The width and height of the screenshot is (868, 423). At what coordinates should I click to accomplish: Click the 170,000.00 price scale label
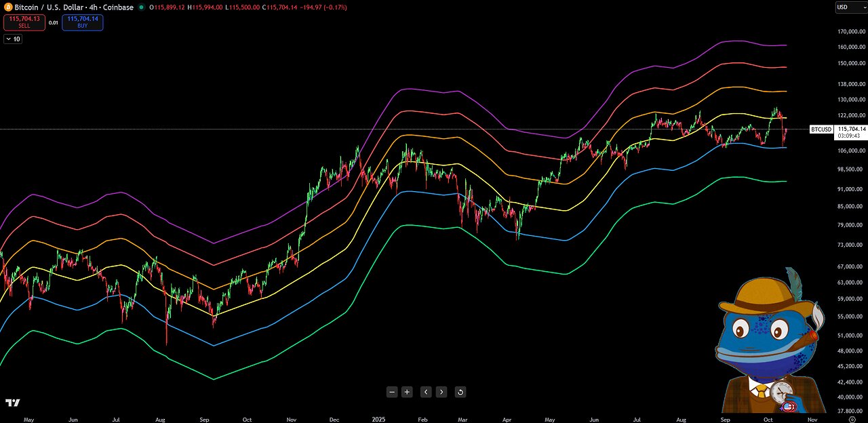coord(852,32)
